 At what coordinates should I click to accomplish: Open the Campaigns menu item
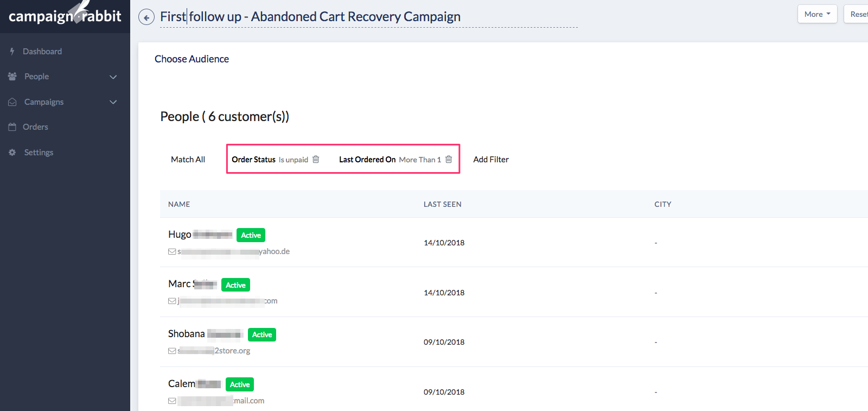pos(44,102)
